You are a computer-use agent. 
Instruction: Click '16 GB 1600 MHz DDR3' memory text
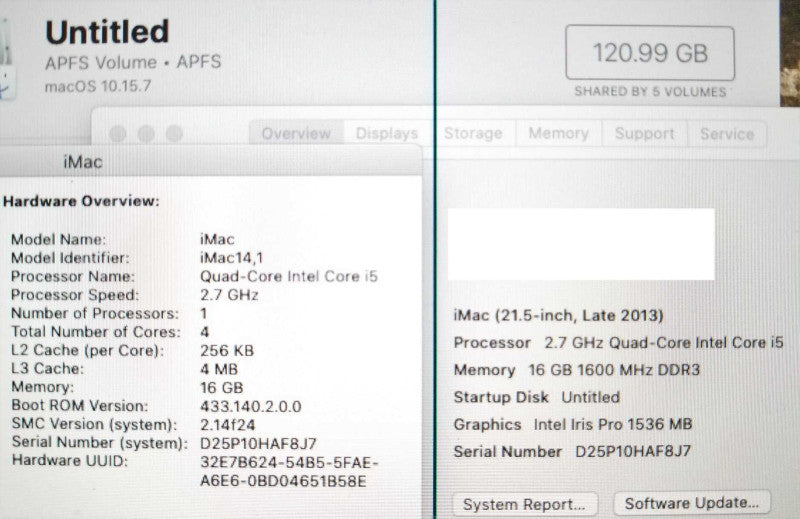pos(614,370)
